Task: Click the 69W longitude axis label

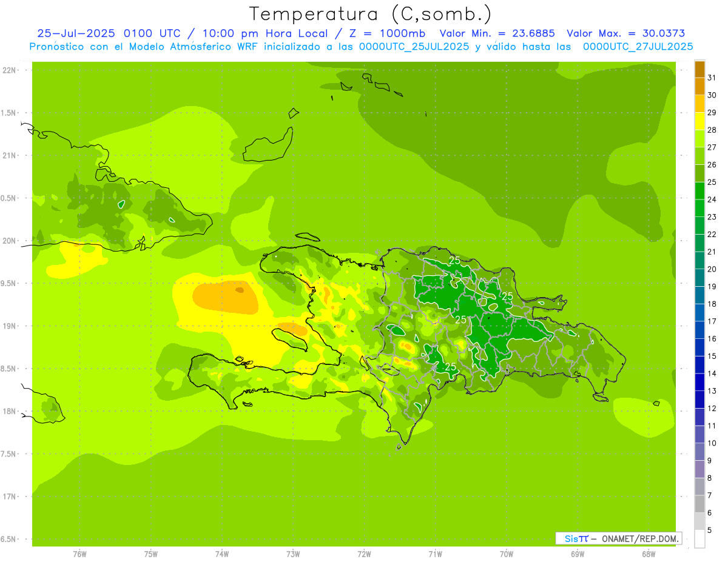Action: pos(578,554)
